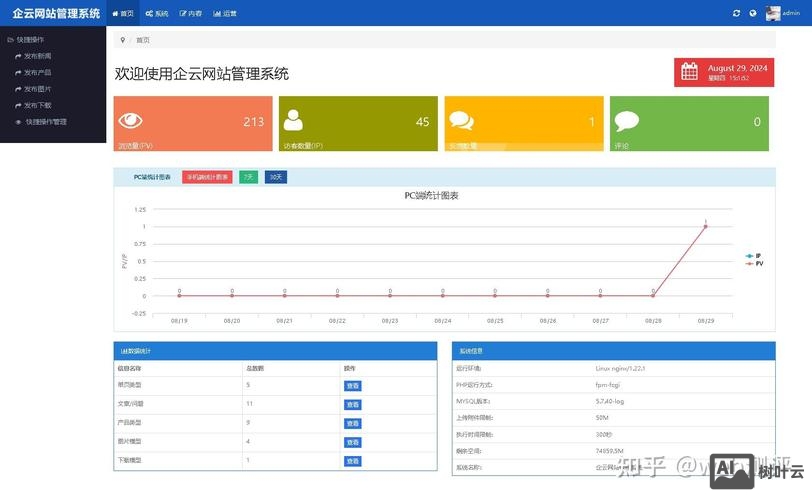Open the 运营 operations menu

(x=225, y=13)
